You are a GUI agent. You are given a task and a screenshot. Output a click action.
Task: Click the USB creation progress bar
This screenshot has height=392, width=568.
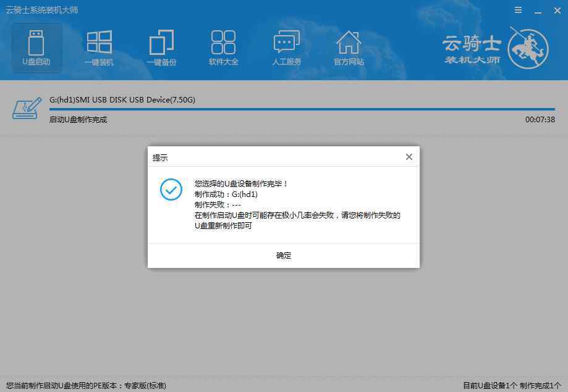click(302, 109)
